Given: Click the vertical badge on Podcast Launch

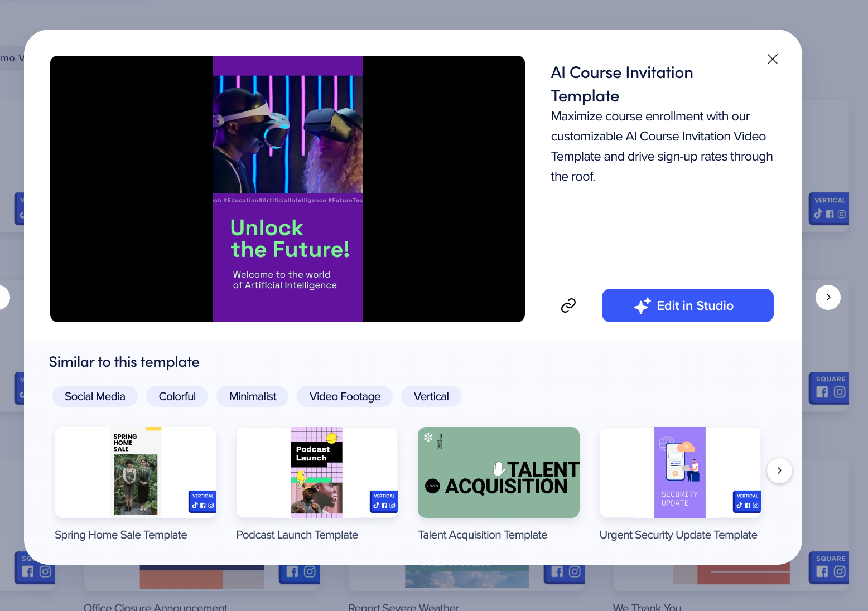Looking at the screenshot, I should coord(384,501).
